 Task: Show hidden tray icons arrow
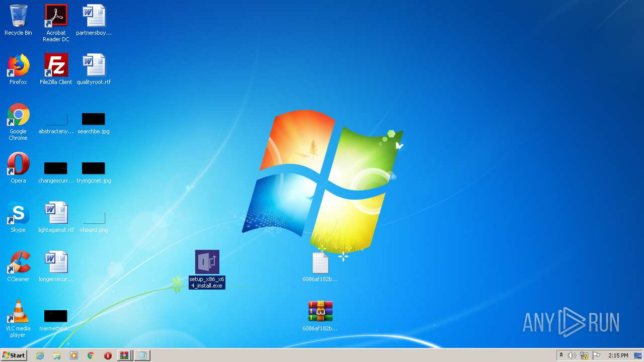click(561, 355)
